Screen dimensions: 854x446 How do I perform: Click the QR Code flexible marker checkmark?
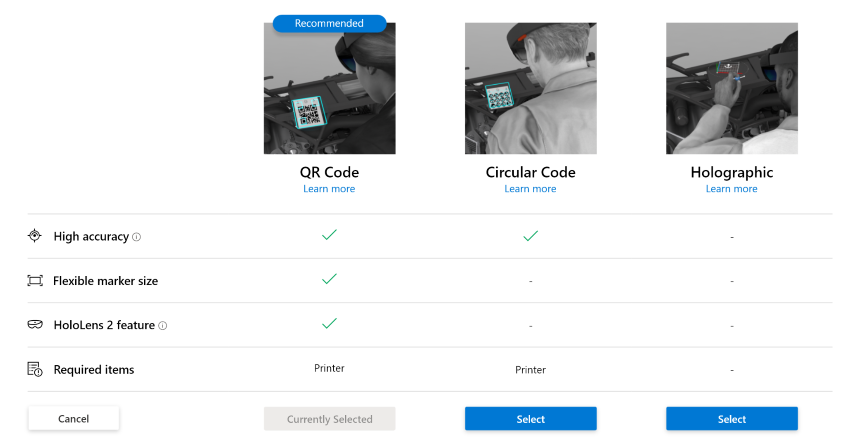pyautogui.click(x=329, y=279)
